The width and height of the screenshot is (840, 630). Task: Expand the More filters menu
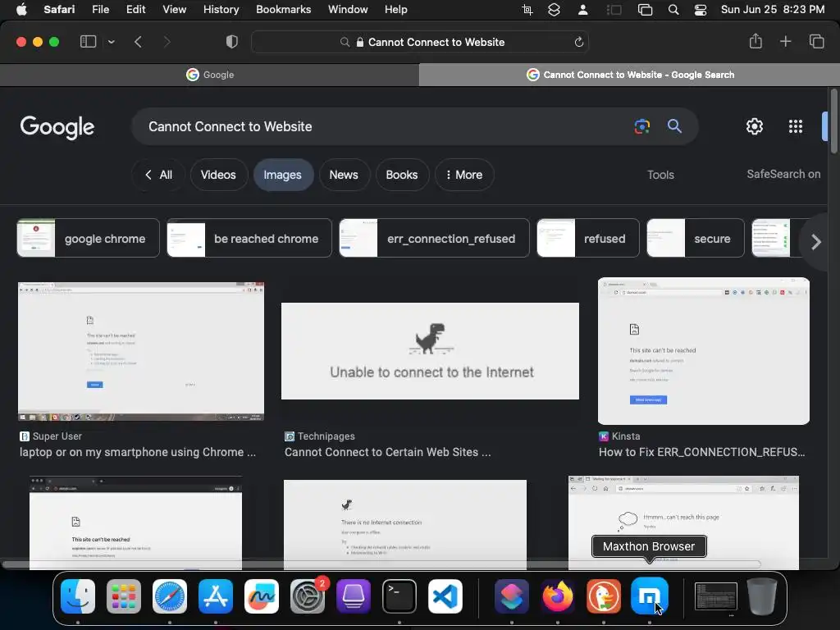(x=464, y=175)
